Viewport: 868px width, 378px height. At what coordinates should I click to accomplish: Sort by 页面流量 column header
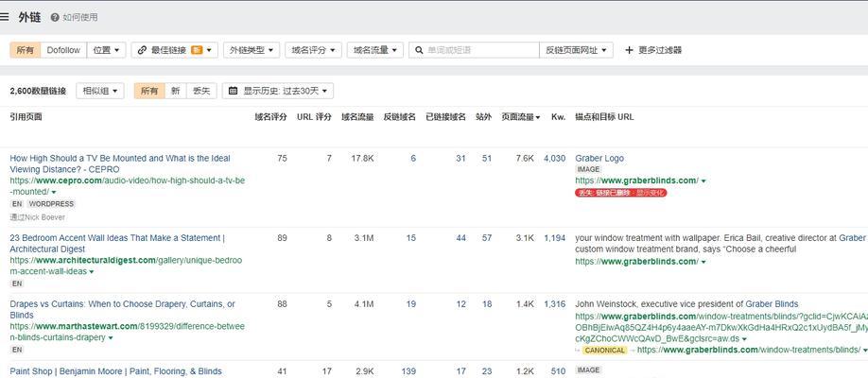pyautogui.click(x=521, y=117)
